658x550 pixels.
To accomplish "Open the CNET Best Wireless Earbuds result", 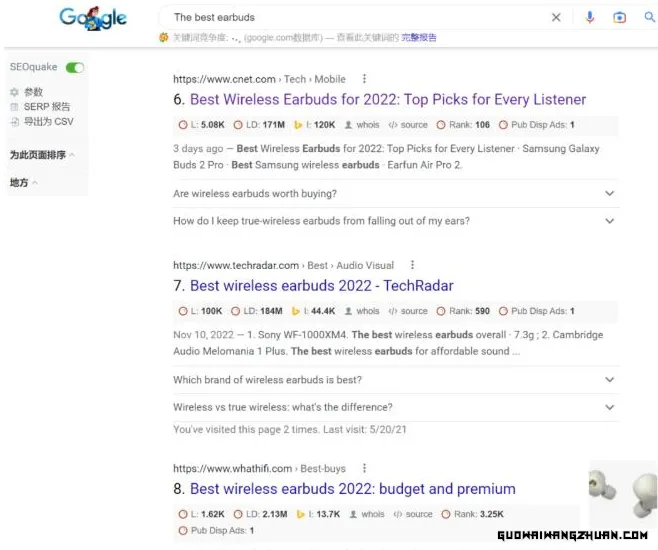I will 388,99.
